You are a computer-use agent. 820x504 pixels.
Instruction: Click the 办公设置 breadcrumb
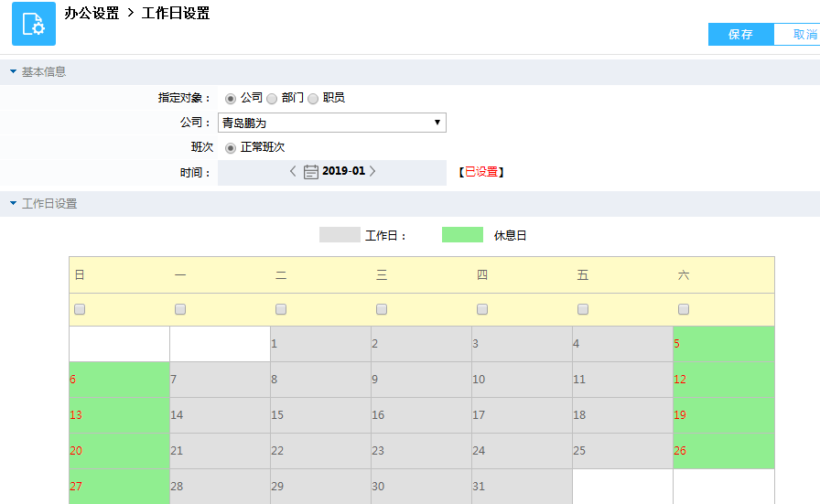point(92,14)
